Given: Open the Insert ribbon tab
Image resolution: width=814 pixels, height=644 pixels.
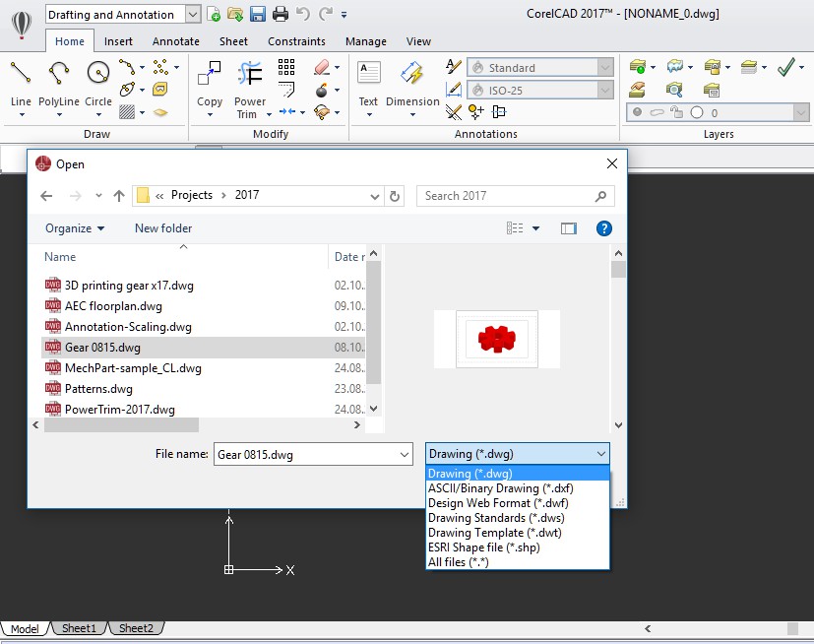Looking at the screenshot, I should coord(118,41).
